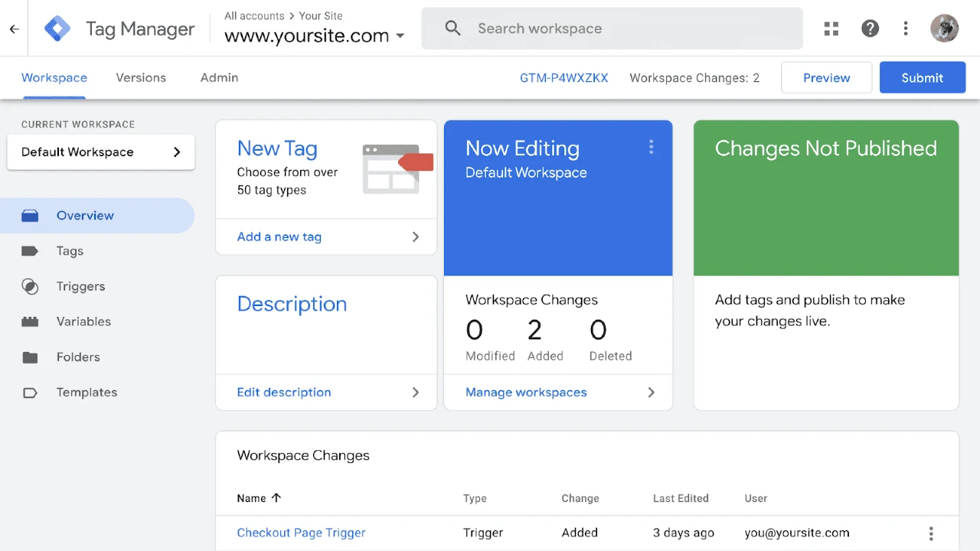Open the container dropdown for www.yoursite.com
The image size is (980, 551).
pyautogui.click(x=400, y=36)
